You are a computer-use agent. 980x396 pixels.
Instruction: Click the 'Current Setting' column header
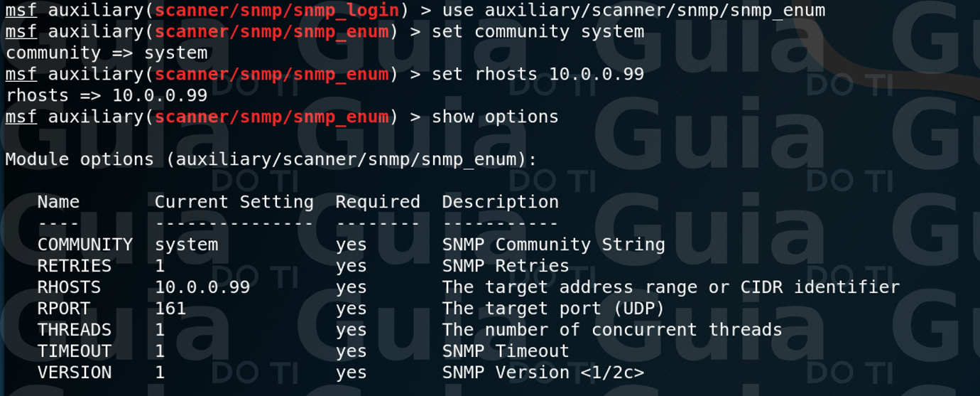(234, 203)
